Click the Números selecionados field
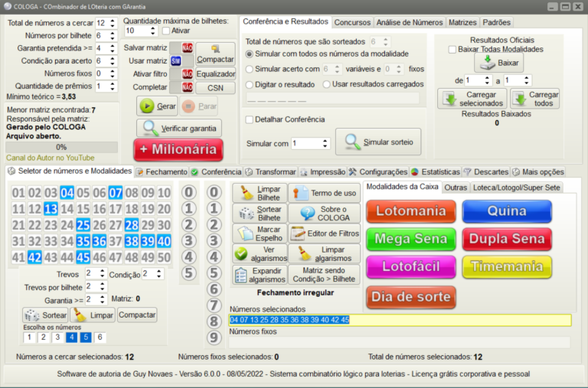 click(400, 320)
